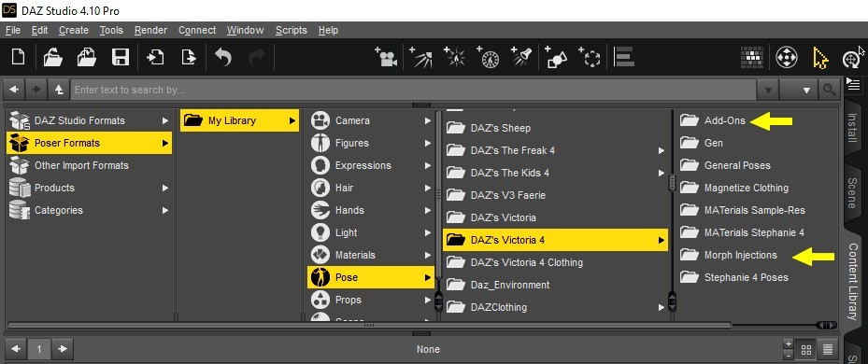Click the Import file toolbar icon
The width and height of the screenshot is (868, 364).
(x=154, y=57)
